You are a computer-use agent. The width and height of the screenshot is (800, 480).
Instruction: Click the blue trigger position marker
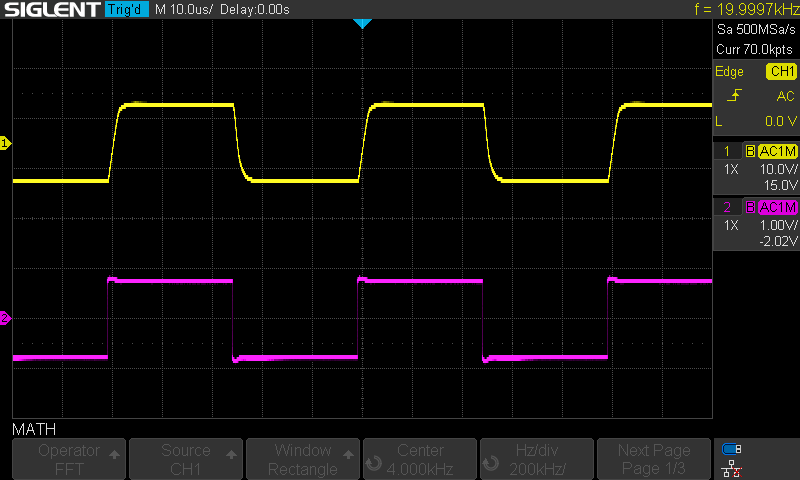pyautogui.click(x=362, y=23)
